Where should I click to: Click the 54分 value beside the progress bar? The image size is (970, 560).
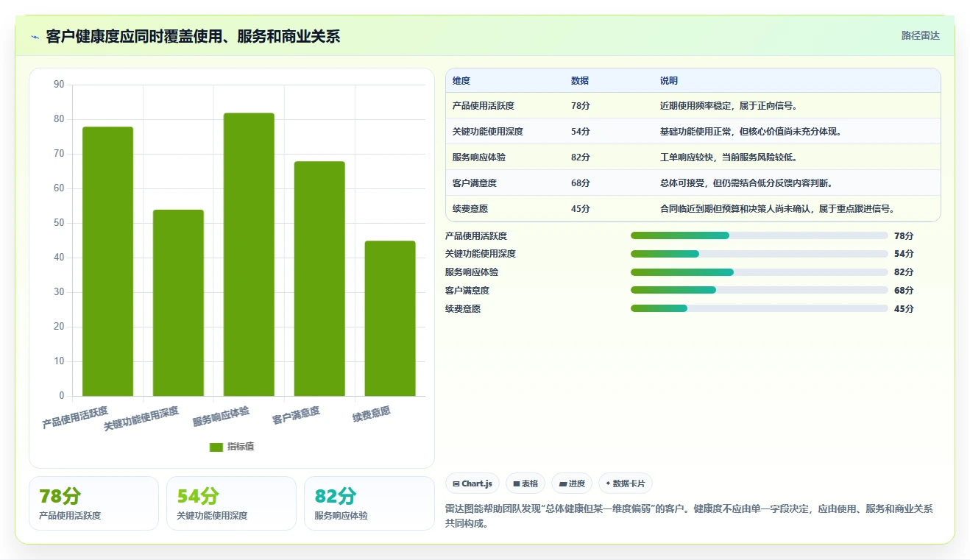tap(904, 254)
